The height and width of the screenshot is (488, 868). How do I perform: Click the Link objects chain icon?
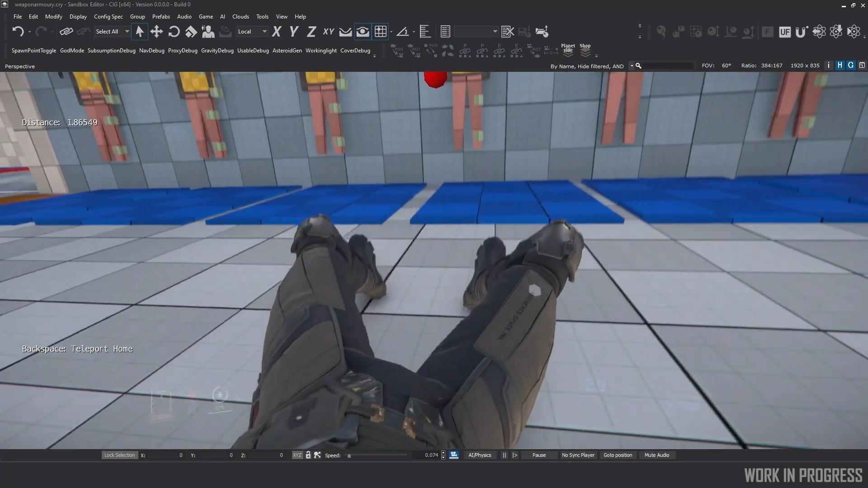coord(66,32)
